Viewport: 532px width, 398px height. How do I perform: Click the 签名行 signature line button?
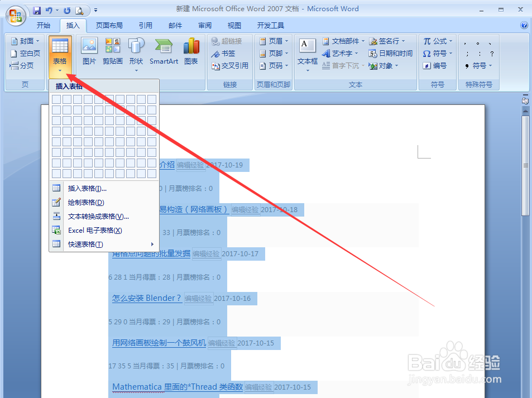point(387,41)
